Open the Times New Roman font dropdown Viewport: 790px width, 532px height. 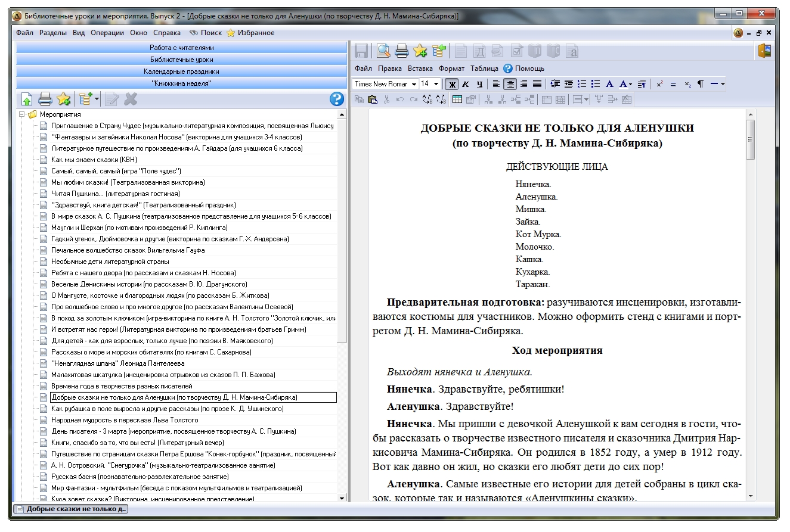coord(414,84)
